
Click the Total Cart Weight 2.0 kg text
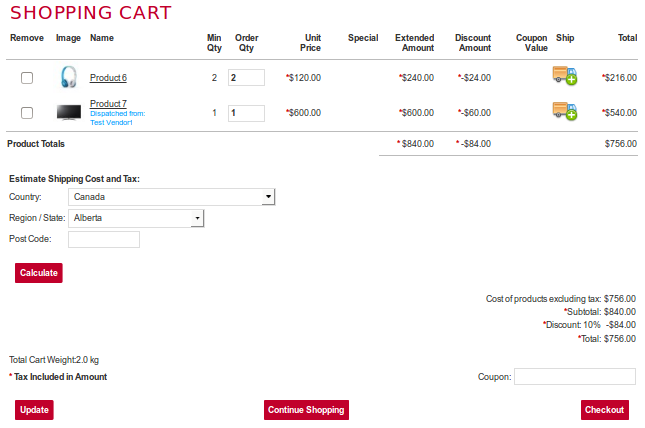click(x=54, y=360)
